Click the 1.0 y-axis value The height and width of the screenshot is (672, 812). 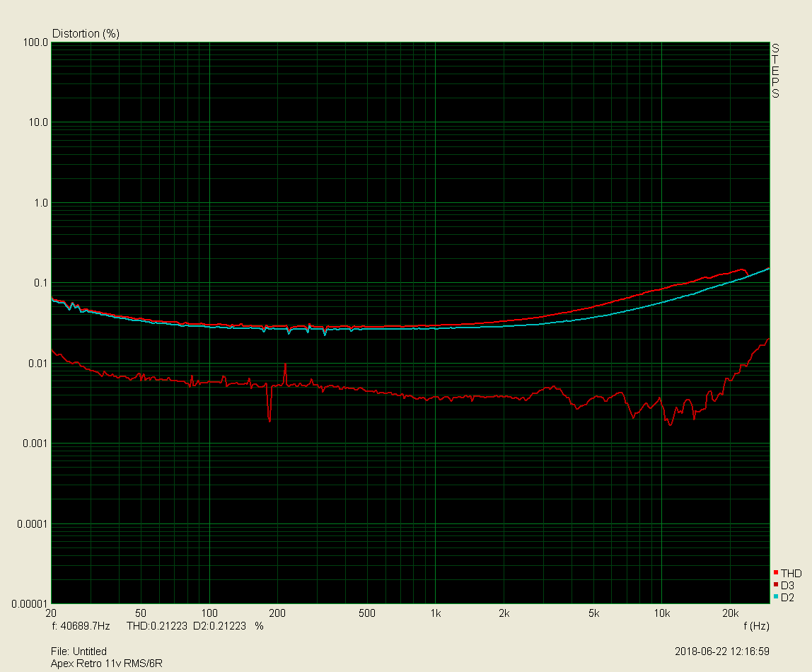point(41,203)
